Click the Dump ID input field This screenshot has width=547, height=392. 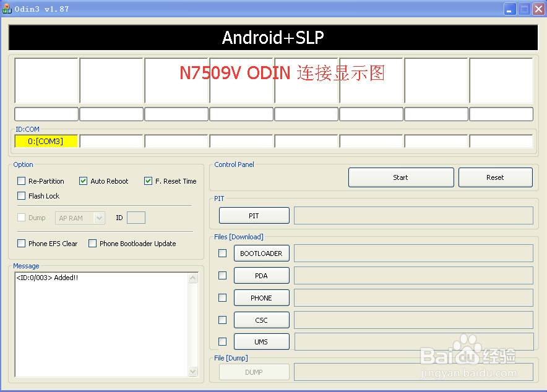click(136, 218)
